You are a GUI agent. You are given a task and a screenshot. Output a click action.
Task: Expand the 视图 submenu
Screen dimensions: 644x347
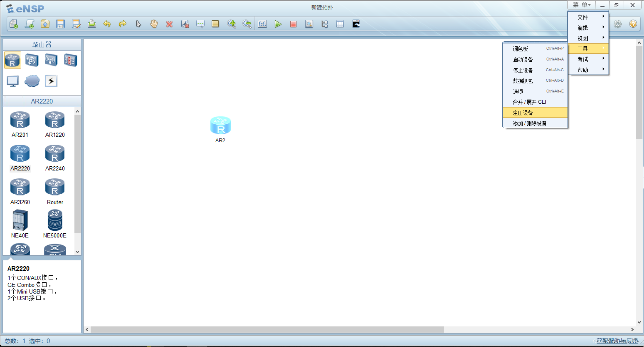pos(589,38)
